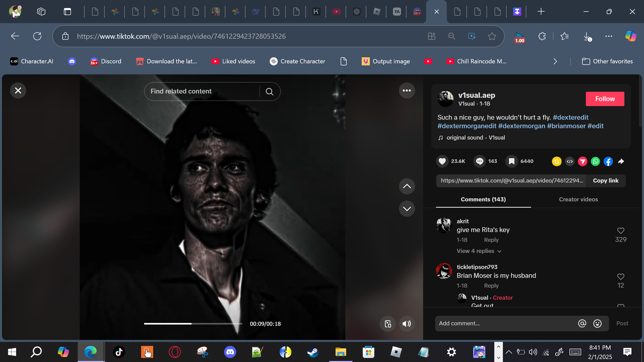Screen dimensions: 644x362
Task: Click the yellow repost icon
Action: [556, 161]
